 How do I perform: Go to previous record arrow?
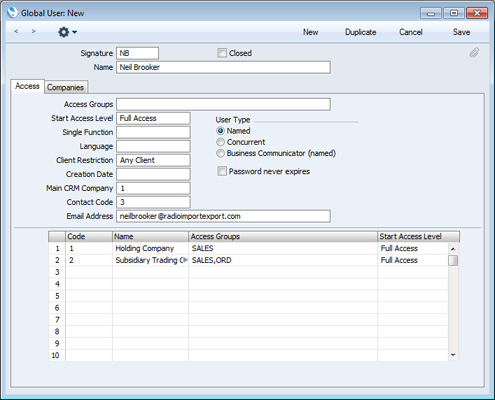coord(16,31)
